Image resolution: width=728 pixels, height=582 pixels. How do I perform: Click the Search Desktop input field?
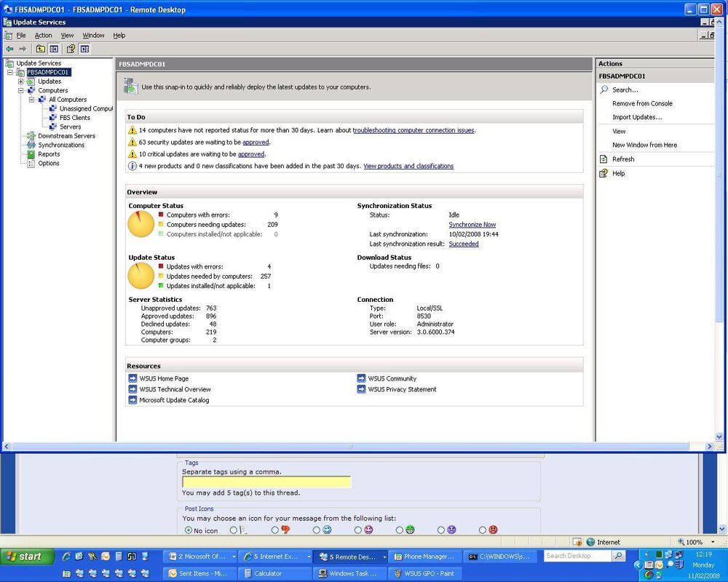click(578, 556)
